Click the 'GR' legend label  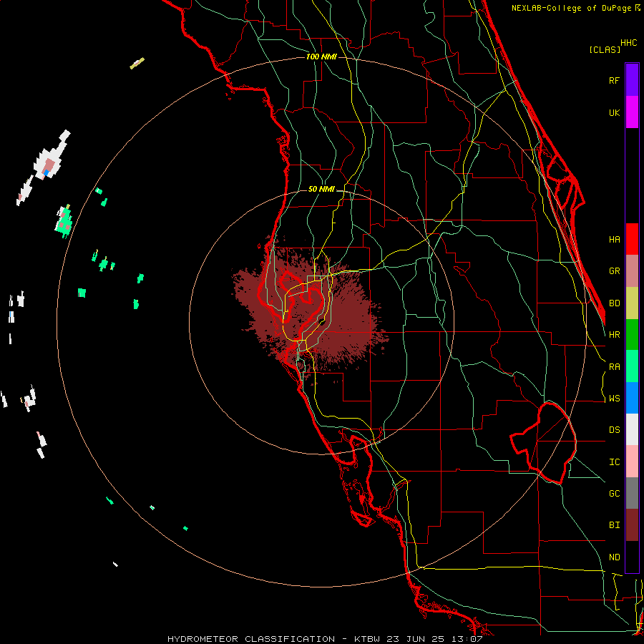[x=614, y=271]
